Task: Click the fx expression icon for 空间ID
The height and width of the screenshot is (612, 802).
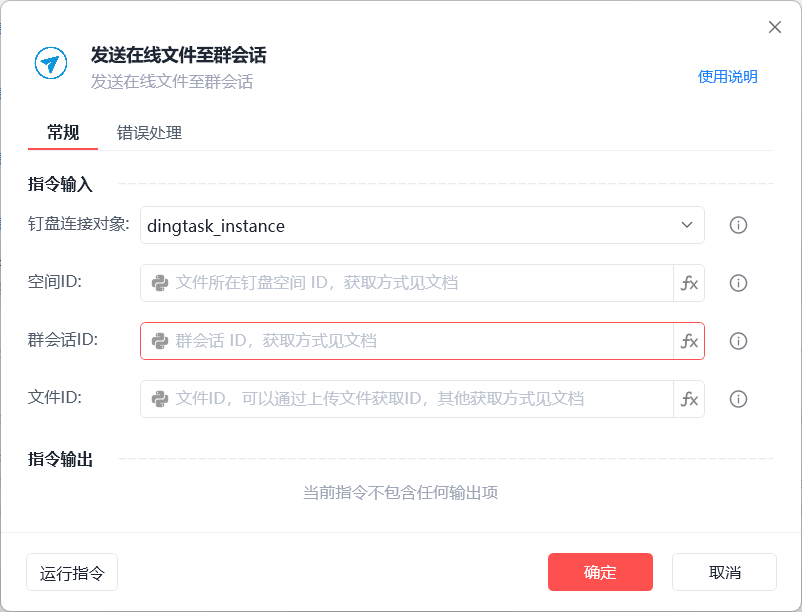Action: [x=689, y=283]
